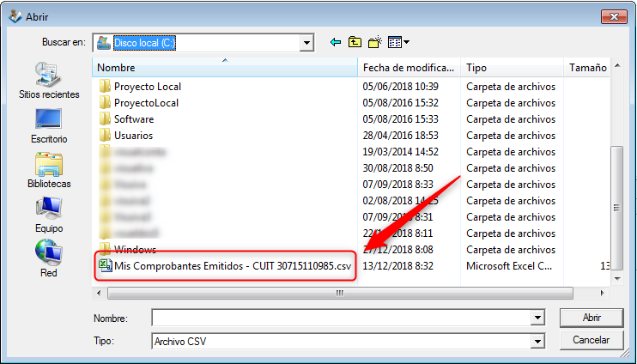The height and width of the screenshot is (364, 637).
Task: Sort by Nombre column header
Action: click(223, 67)
